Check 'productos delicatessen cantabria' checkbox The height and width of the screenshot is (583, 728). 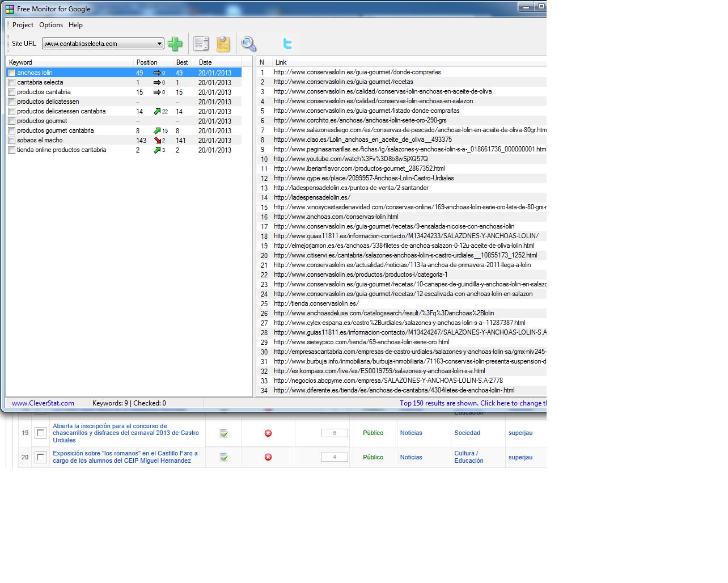click(11, 111)
